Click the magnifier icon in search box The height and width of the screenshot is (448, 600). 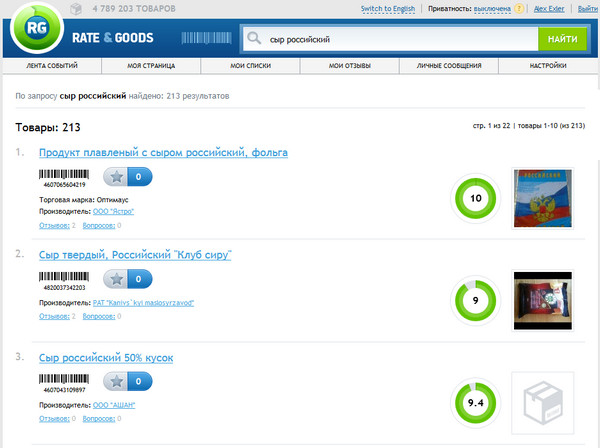[255, 40]
